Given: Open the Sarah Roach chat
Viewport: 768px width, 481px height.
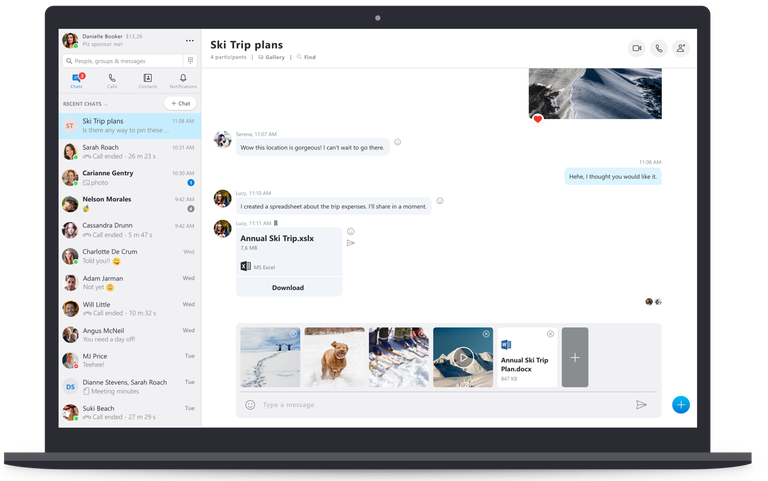Looking at the screenshot, I should click(x=130, y=152).
